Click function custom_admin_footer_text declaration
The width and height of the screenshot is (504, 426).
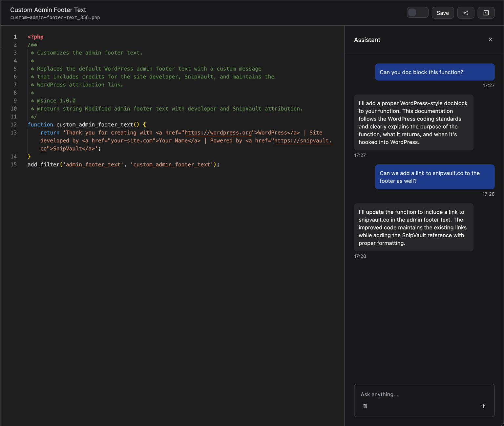coord(87,125)
